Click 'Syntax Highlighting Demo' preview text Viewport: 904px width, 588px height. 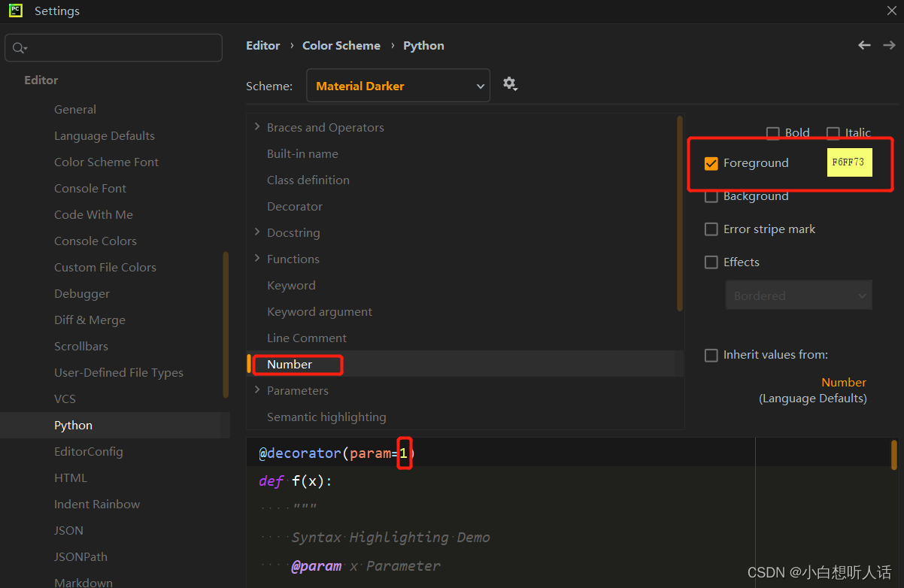point(390,538)
